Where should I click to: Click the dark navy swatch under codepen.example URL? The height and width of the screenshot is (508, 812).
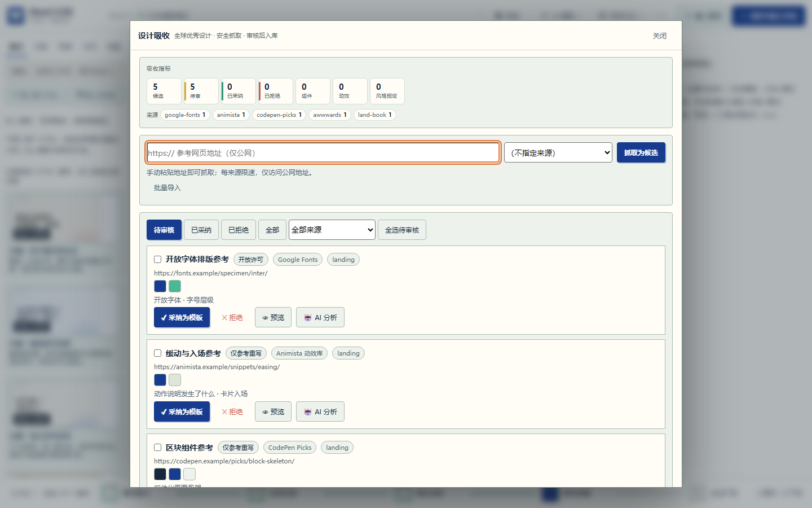click(160, 474)
